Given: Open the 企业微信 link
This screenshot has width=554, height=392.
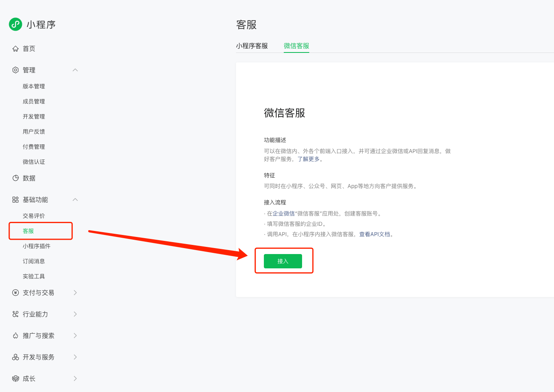Looking at the screenshot, I should 284,213.
